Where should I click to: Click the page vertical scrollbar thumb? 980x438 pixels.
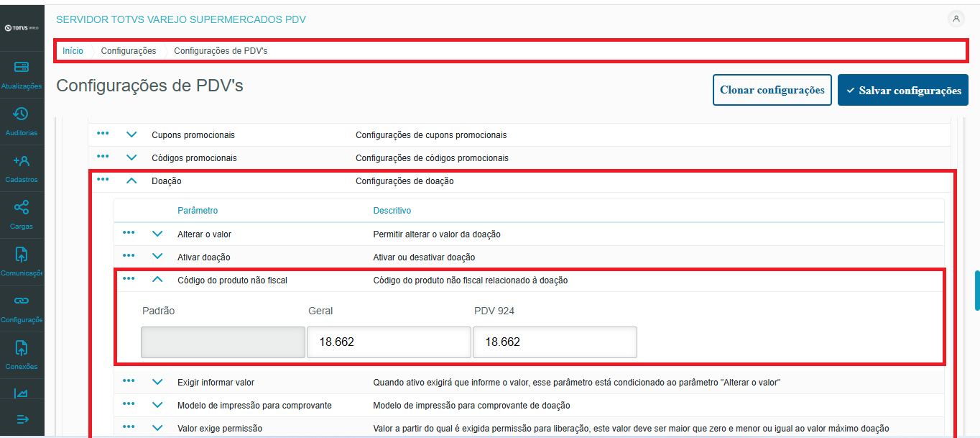[x=976, y=291]
